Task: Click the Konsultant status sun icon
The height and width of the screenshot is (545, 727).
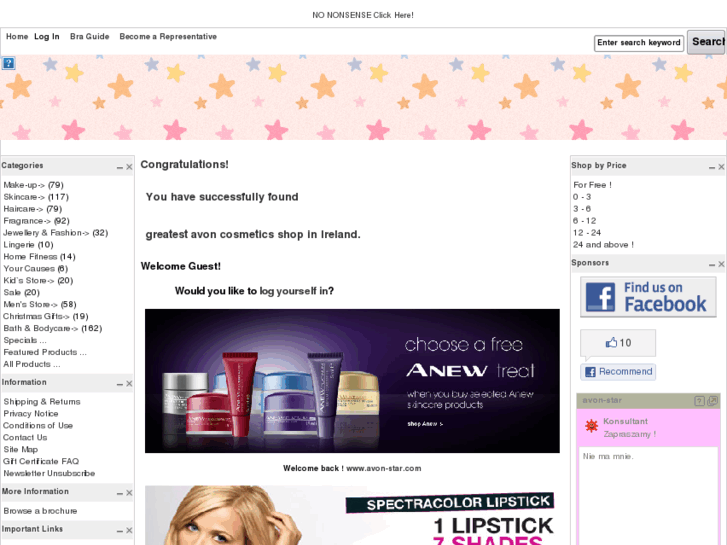Action: [591, 425]
